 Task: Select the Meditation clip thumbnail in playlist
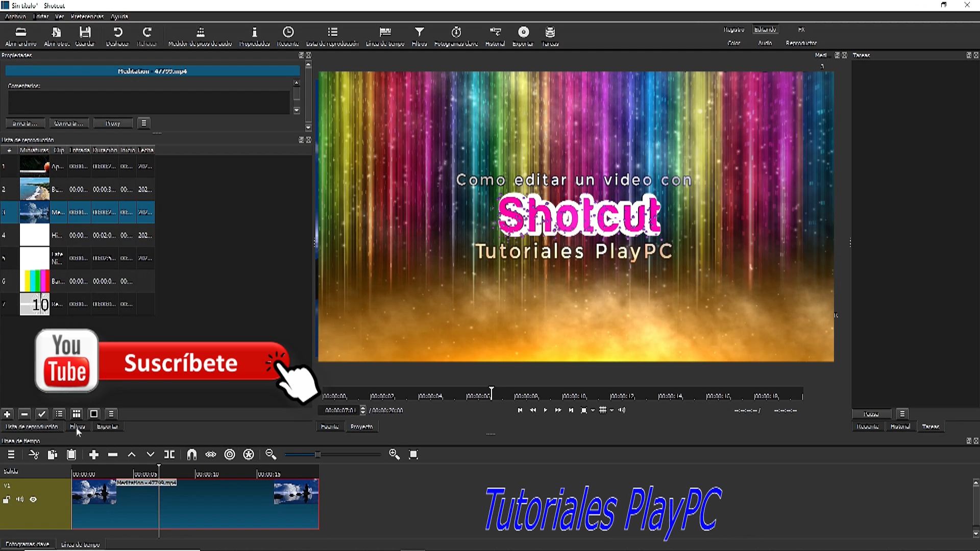[34, 212]
